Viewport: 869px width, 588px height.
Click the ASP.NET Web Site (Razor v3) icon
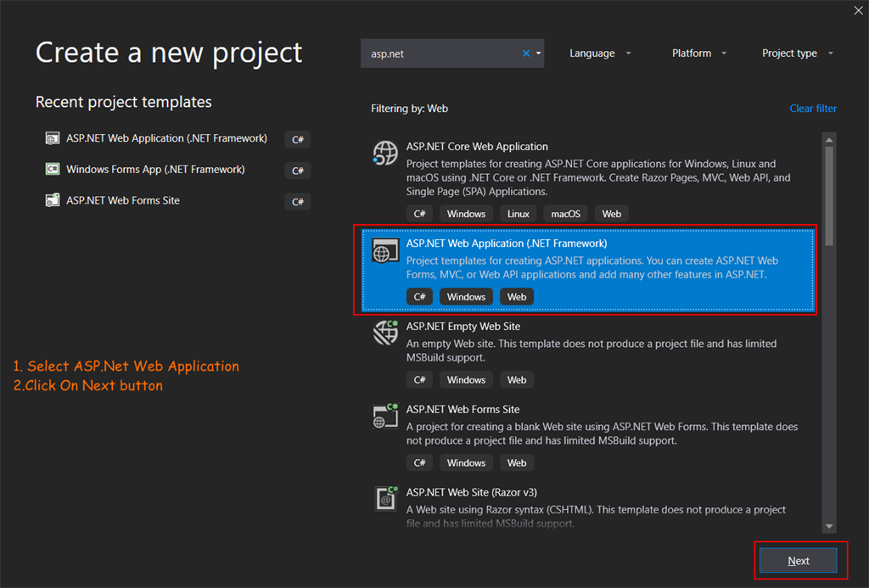(385, 498)
